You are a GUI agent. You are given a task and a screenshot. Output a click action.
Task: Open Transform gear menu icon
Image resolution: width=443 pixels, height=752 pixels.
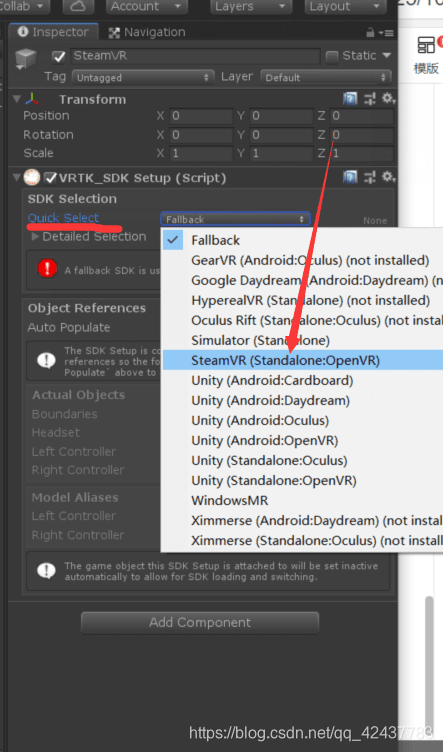pyautogui.click(x=387, y=99)
